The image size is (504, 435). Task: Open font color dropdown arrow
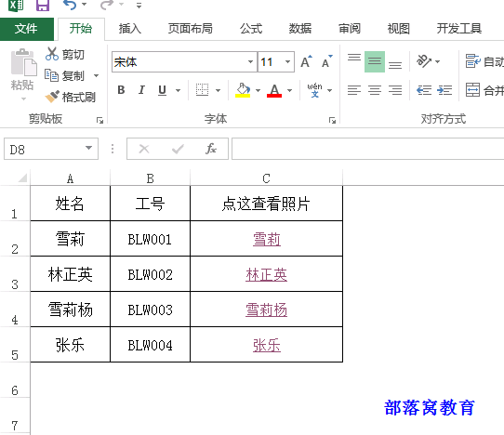tap(289, 90)
